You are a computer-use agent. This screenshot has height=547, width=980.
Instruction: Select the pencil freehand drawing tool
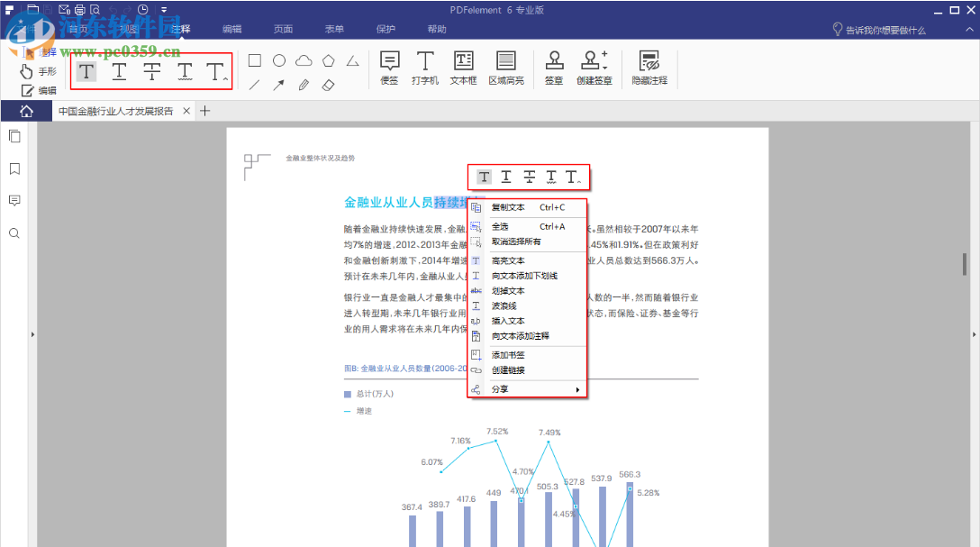pos(303,83)
